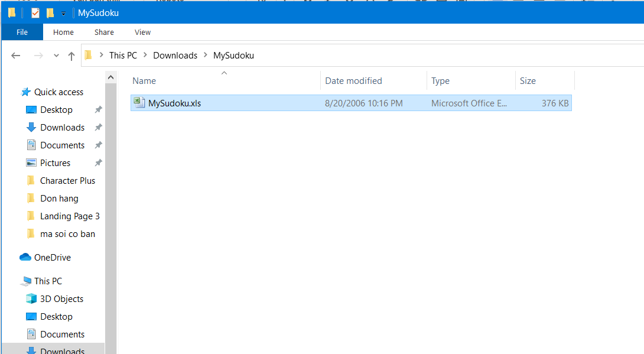Open the File menu

pyautogui.click(x=22, y=32)
